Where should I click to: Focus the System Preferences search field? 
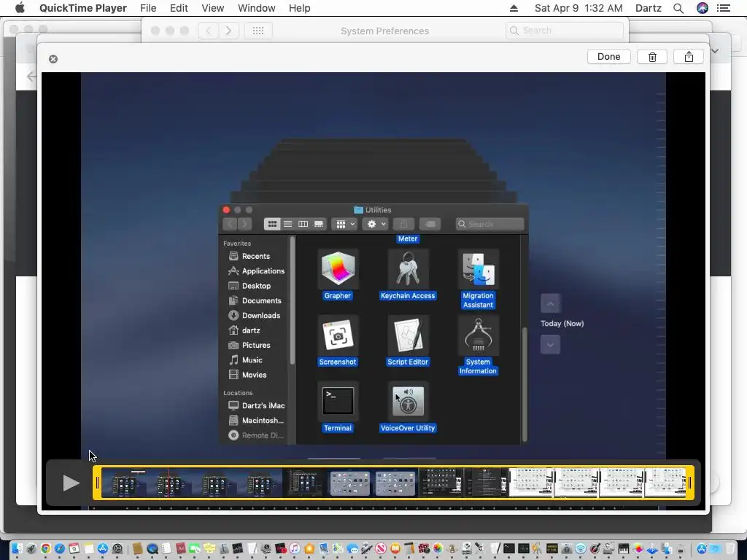565,31
